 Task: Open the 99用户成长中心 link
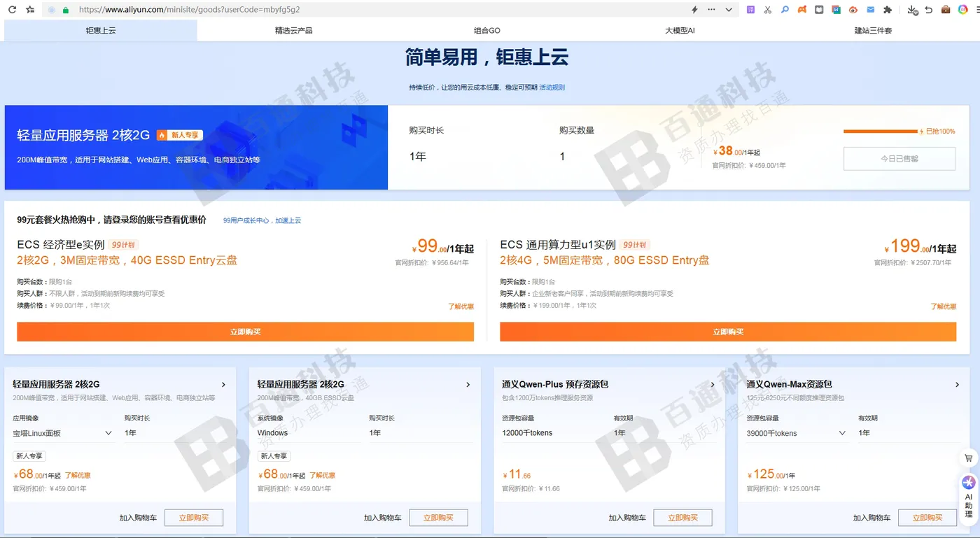pos(262,220)
